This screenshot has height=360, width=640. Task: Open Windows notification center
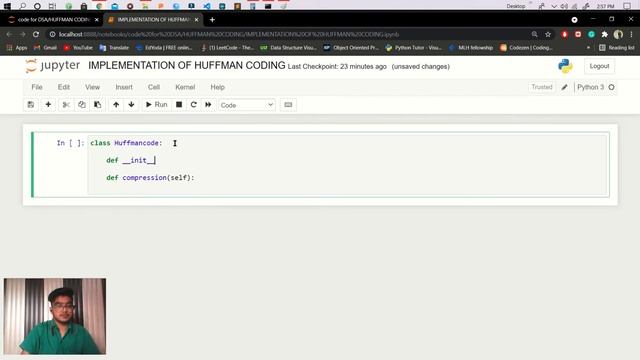[x=627, y=6]
